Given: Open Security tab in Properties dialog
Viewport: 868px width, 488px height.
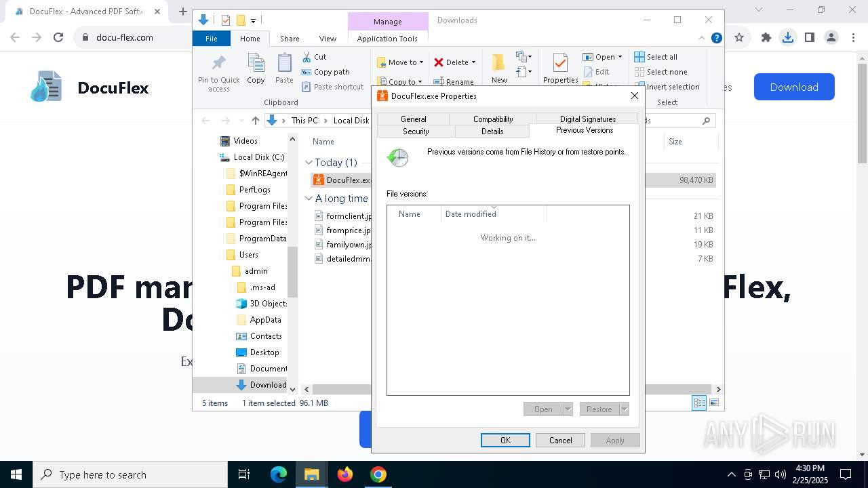Looking at the screenshot, I should tap(416, 131).
